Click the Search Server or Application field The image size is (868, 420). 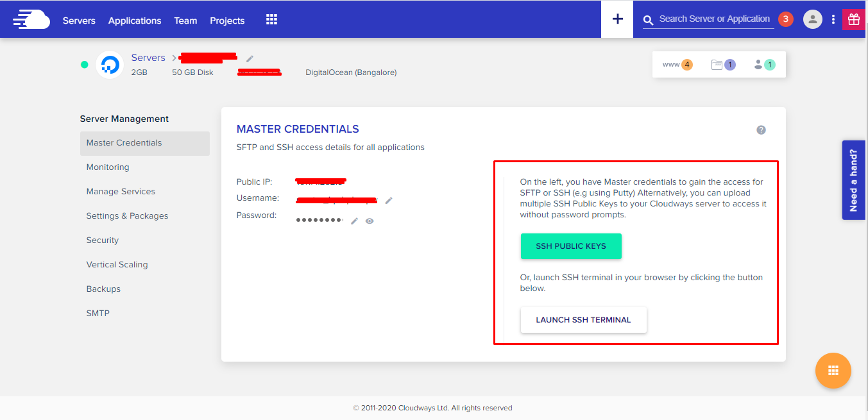[713, 19]
